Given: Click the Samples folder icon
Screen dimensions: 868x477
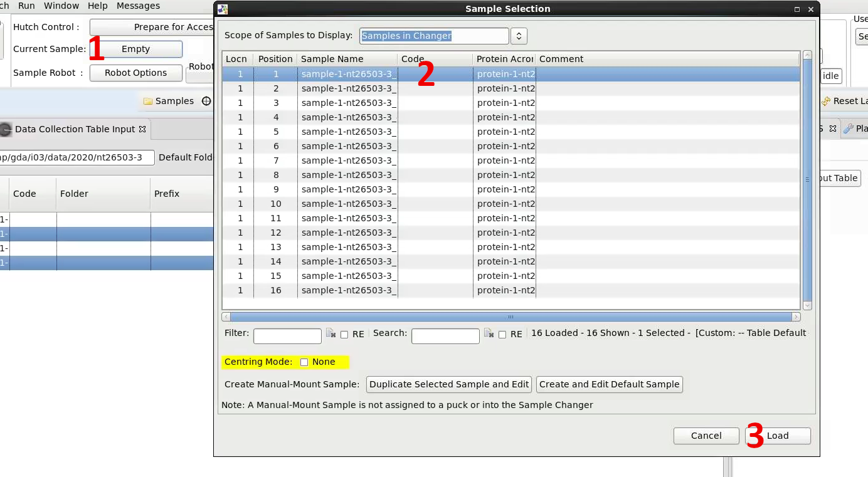Looking at the screenshot, I should point(148,100).
